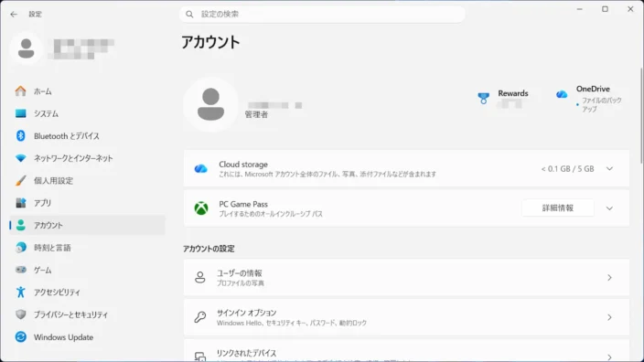Click the 個人用設定 paintbrush icon
644x362 pixels.
point(20,181)
